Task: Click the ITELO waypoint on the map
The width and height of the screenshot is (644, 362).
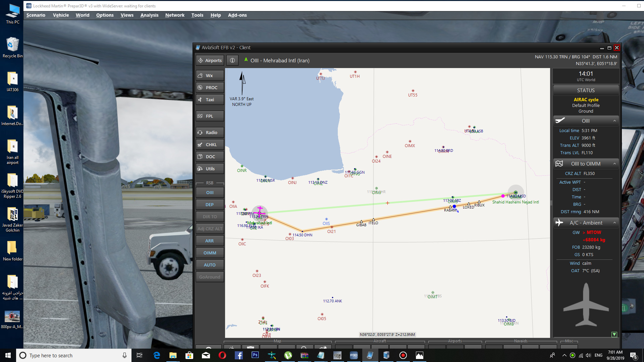Action: pyautogui.click(x=373, y=220)
